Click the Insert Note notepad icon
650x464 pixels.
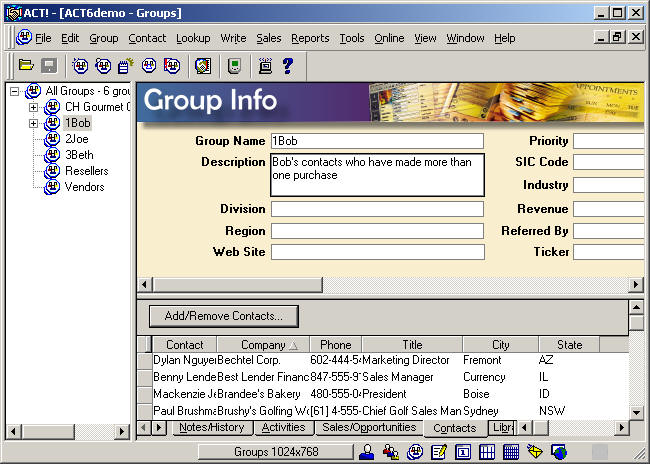click(x=125, y=66)
